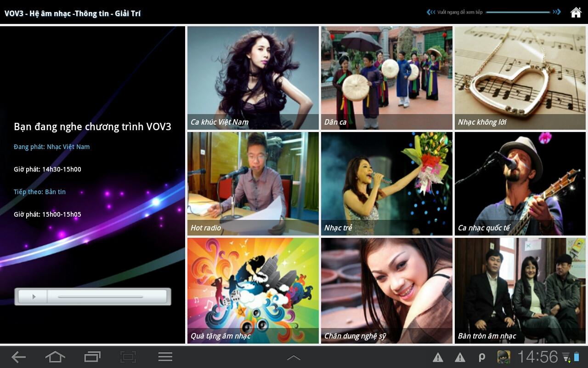Click the 'Giờ phát: 14h30-15h00' text
The image size is (588, 368).
pyautogui.click(x=47, y=169)
